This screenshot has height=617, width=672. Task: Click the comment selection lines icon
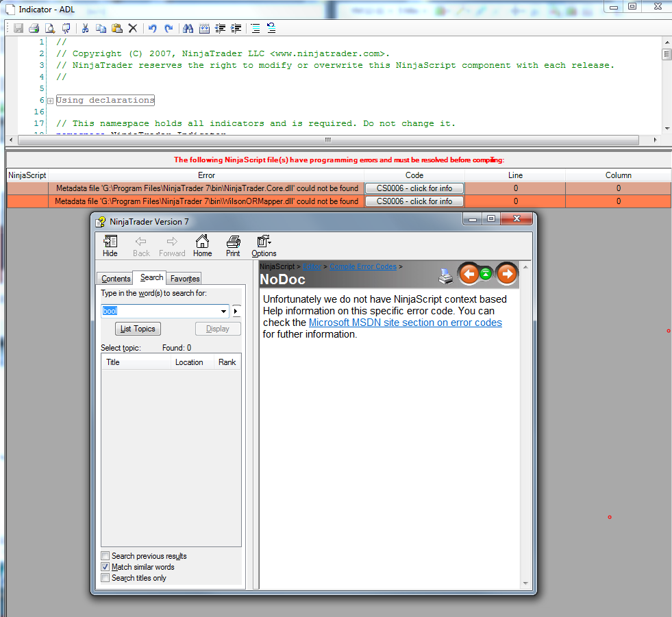pyautogui.click(x=256, y=28)
